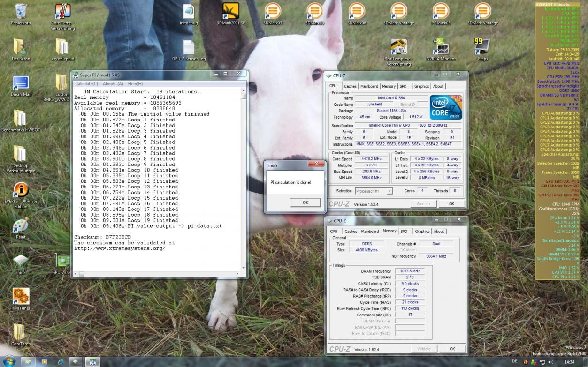Screen dimensions: 588x367
Task: Open the GPU-Z desktop icon
Action: click(x=62, y=261)
